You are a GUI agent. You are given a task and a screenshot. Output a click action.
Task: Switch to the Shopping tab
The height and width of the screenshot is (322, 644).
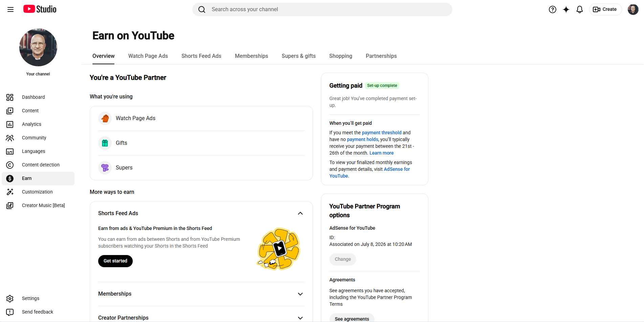click(x=341, y=56)
